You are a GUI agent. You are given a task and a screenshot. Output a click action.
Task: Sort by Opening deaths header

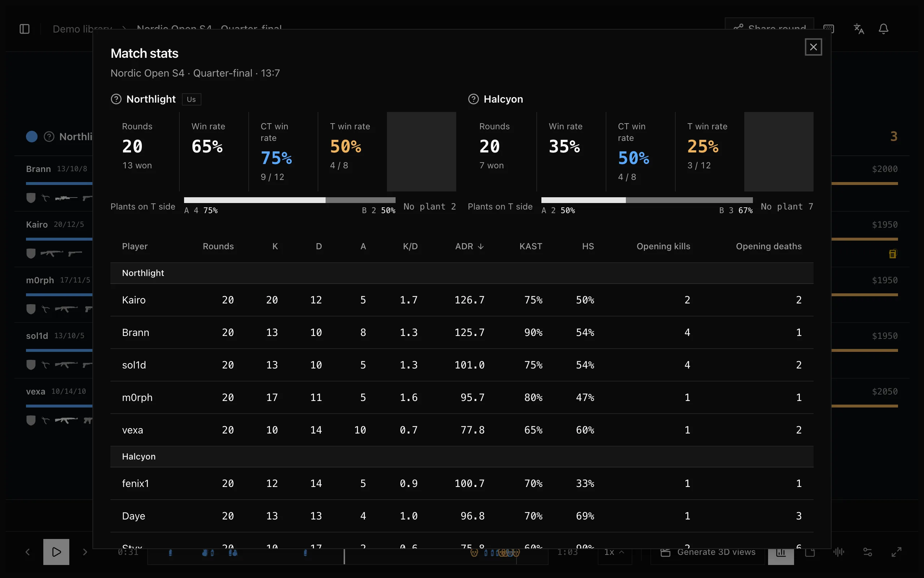pos(768,246)
